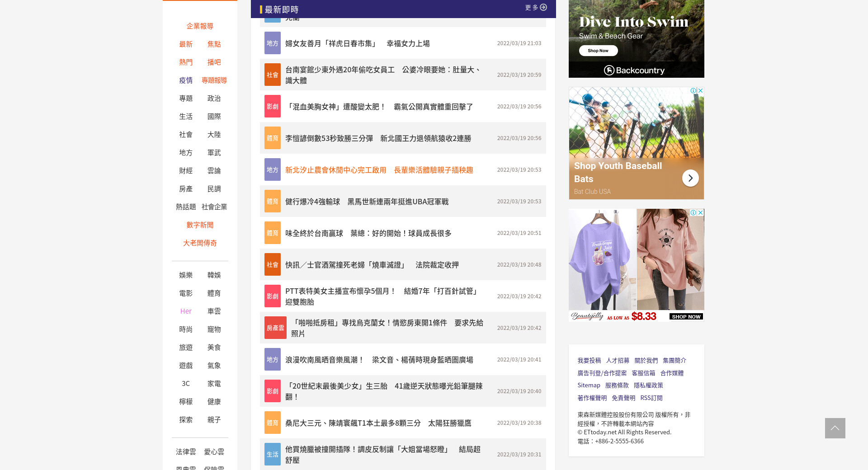Read the 味全終於台南贏球 article

point(368,233)
